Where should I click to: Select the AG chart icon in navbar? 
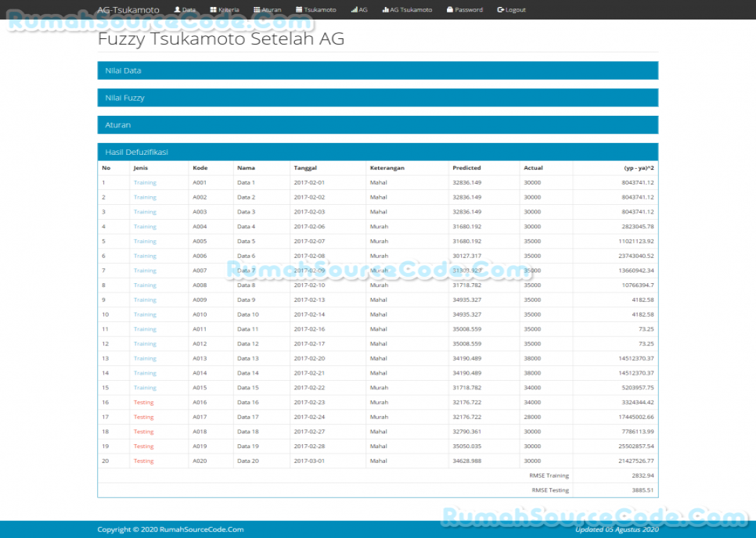tap(353, 9)
